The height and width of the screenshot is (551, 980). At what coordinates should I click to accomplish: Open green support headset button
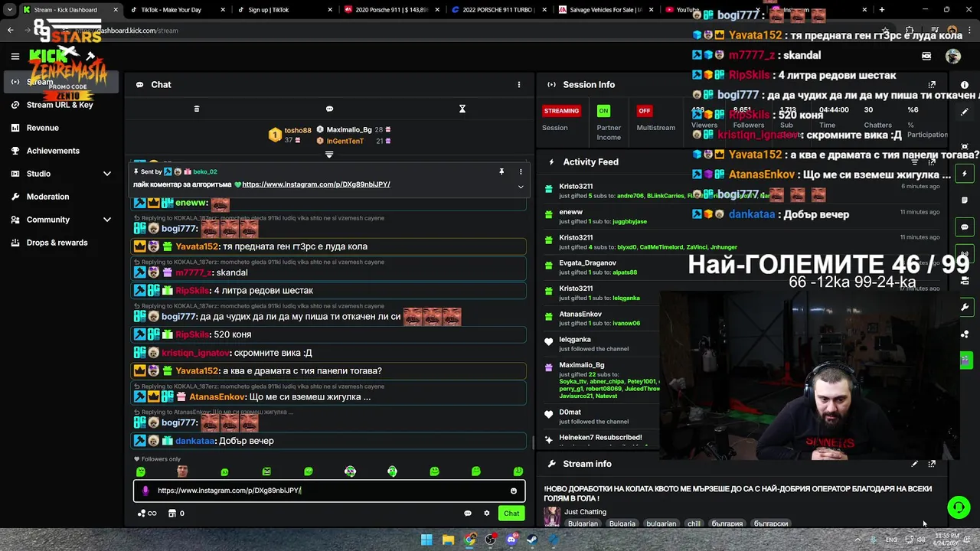959,507
